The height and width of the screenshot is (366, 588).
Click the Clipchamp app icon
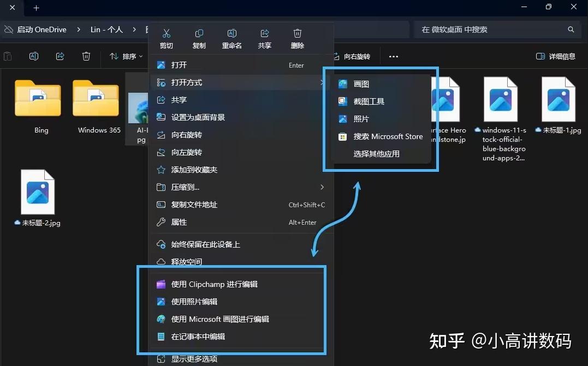point(161,284)
